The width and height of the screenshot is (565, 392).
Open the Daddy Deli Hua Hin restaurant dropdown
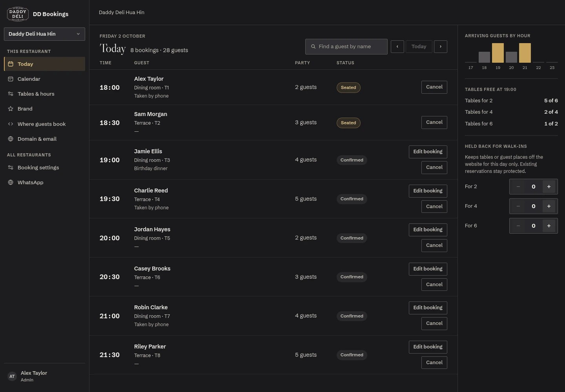click(44, 34)
